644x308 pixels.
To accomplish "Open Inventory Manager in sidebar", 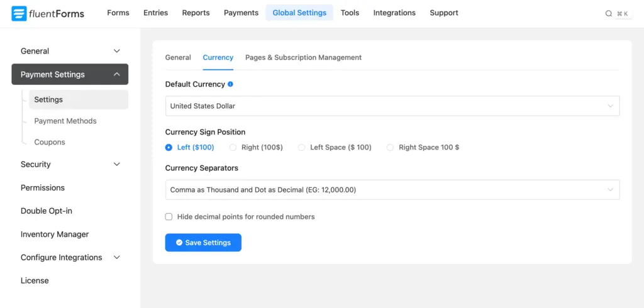I will (55, 234).
